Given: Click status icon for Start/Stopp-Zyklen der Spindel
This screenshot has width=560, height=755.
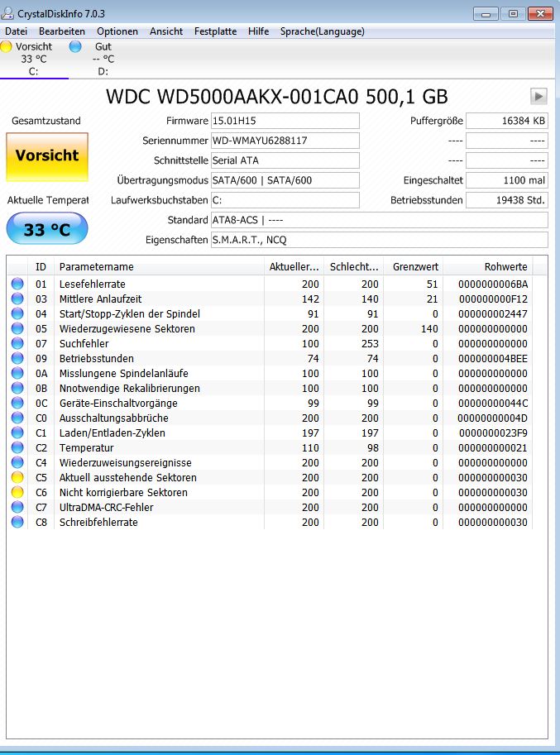Looking at the screenshot, I should 17,313.
